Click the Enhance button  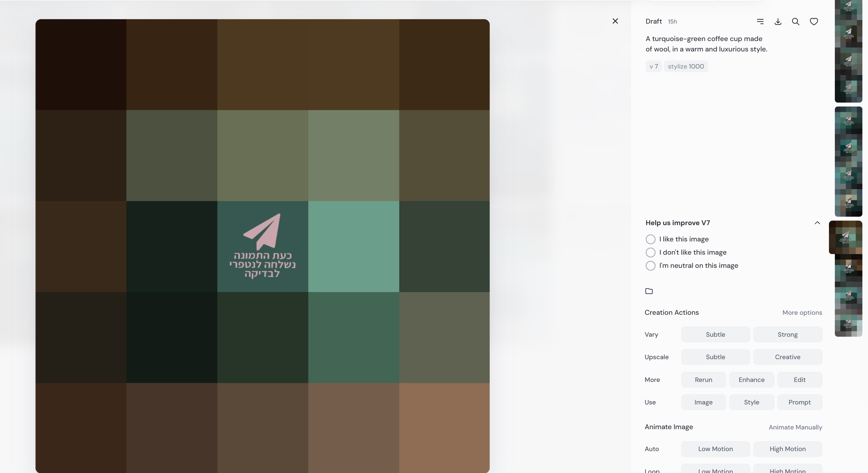(751, 380)
